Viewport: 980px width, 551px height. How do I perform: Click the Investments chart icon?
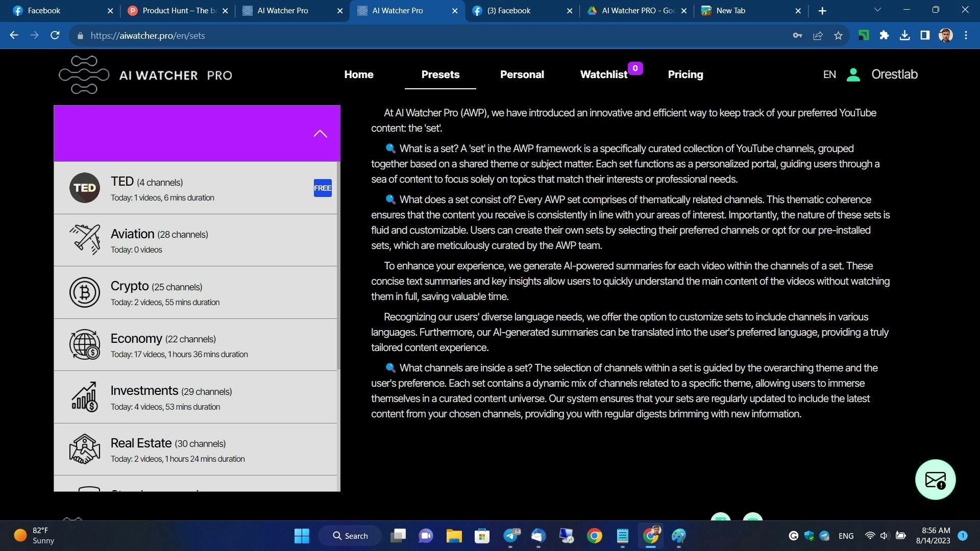click(85, 397)
